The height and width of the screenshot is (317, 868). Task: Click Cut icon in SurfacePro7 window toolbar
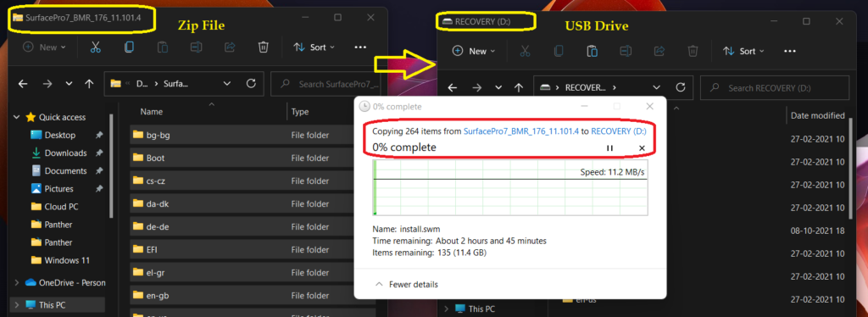click(x=95, y=47)
